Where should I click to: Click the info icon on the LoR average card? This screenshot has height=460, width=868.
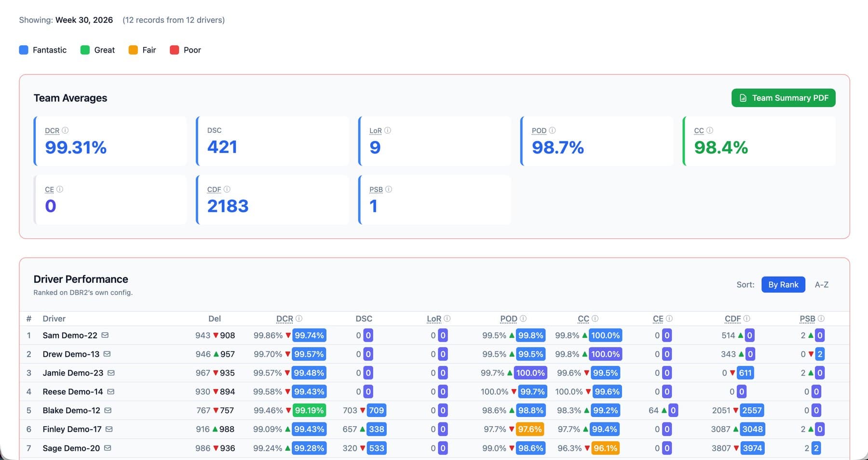tap(388, 130)
